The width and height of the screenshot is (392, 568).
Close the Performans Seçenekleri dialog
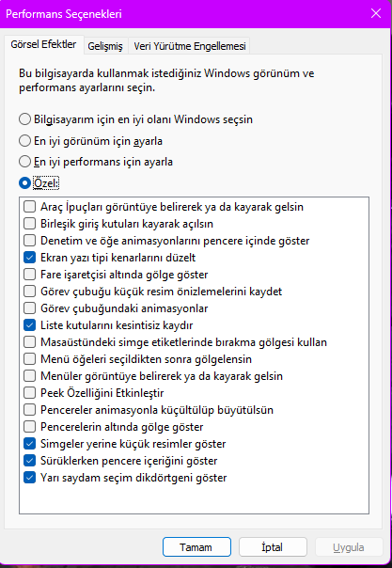[x=376, y=13]
